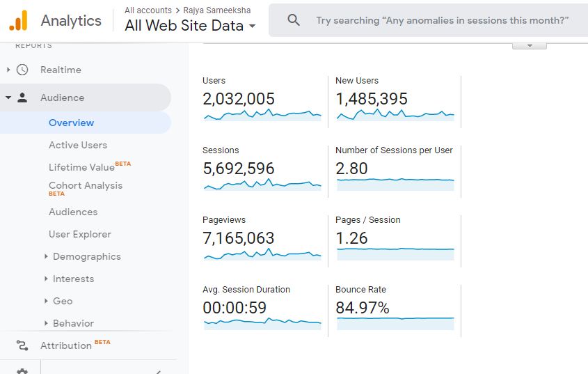Open the Interests menu item
588x374 pixels.
click(x=74, y=279)
